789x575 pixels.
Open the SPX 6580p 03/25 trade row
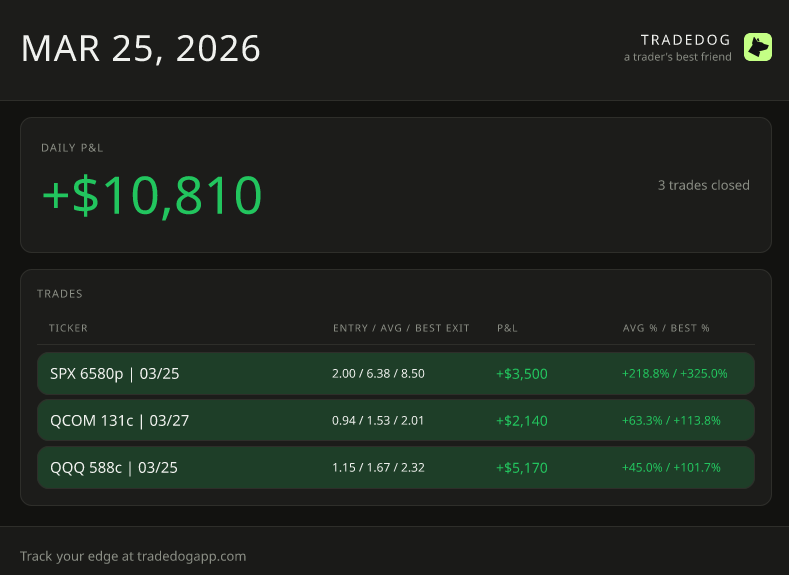click(115, 374)
